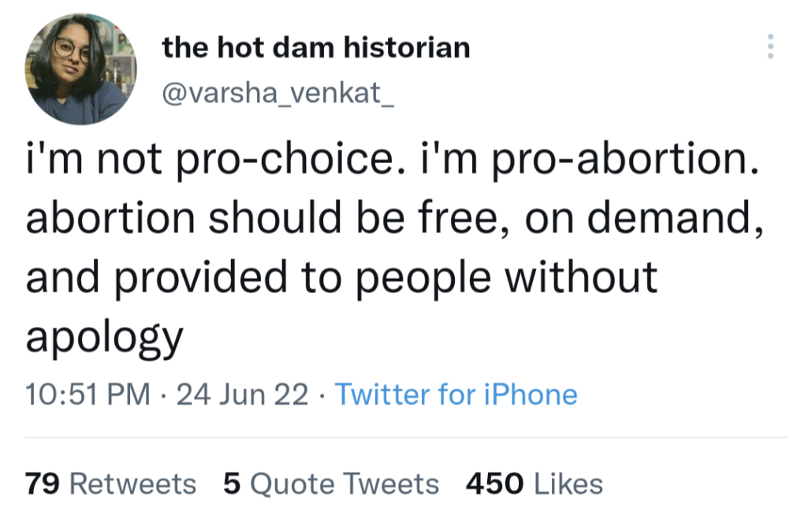The height and width of the screenshot is (523, 812).
Task: Open the 5 Quote Tweets list
Action: 331,483
